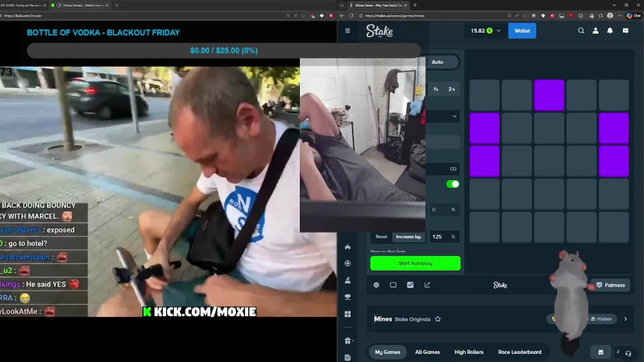Toggle ghost mode incognito button
This screenshot has height=362, width=644.
pos(600,352)
